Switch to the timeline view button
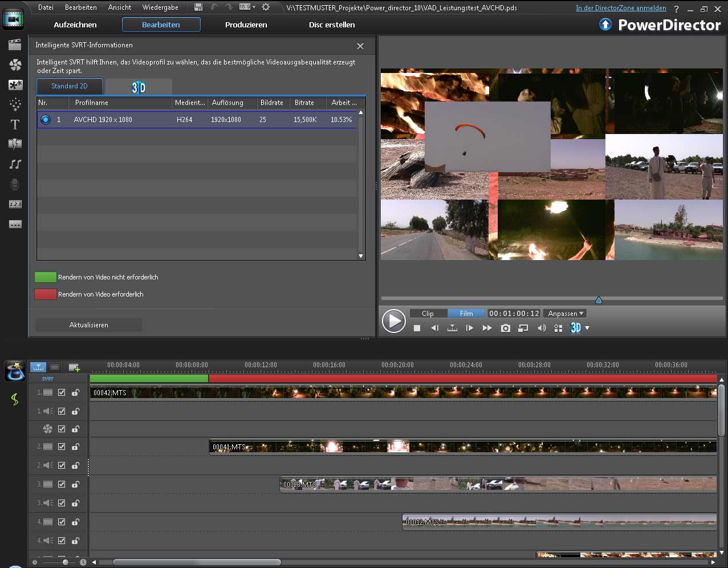 point(38,367)
